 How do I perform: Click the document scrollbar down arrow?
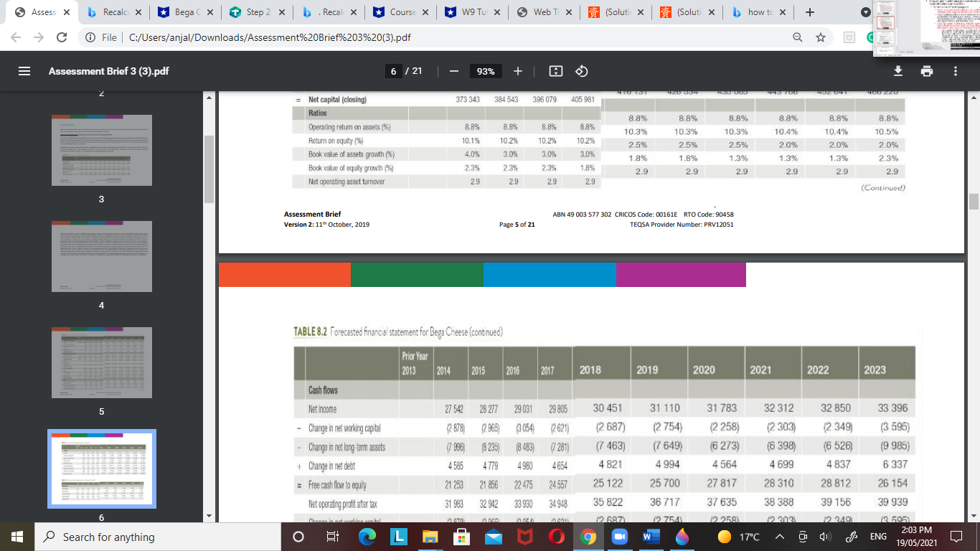tap(973, 516)
